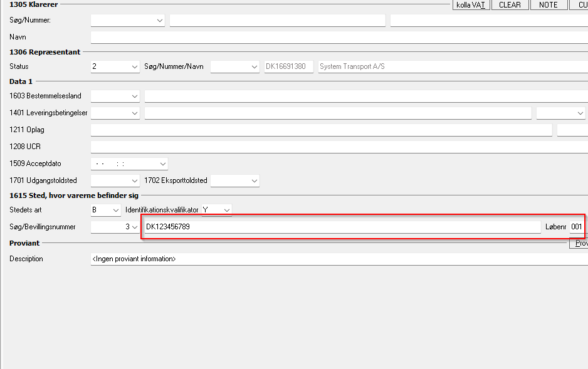
Task: Expand the Repræsentant Søg/Nummer/Navn dropdown
Action: [254, 67]
